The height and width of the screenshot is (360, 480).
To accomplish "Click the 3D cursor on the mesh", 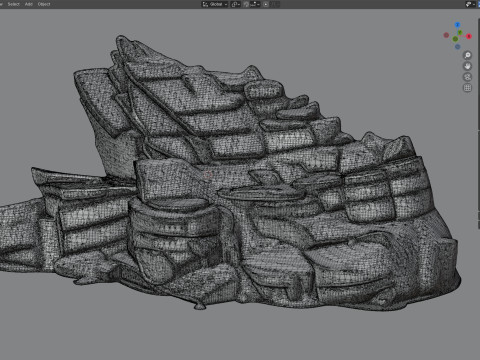I will (x=208, y=175).
